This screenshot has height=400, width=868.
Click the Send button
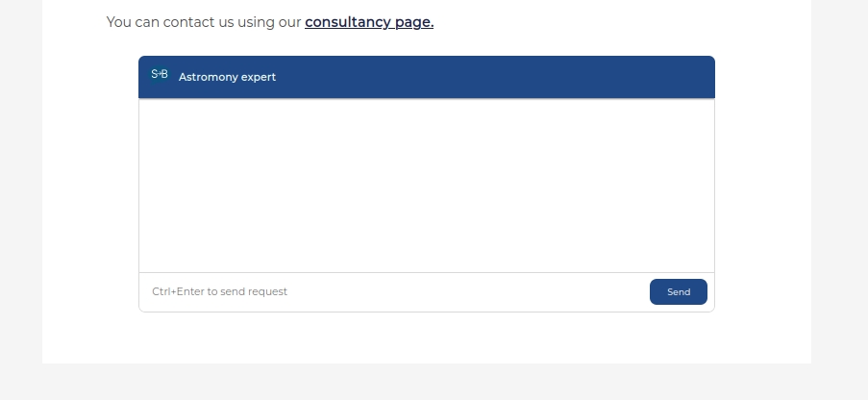tap(678, 292)
